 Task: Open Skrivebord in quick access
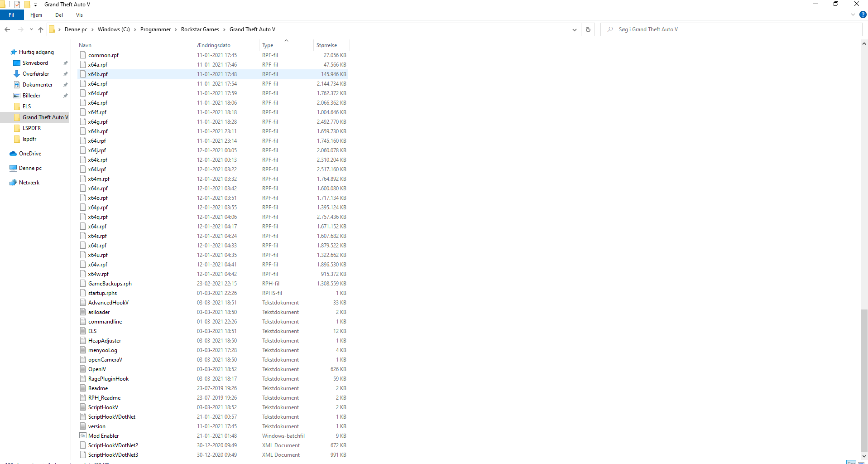(x=35, y=63)
